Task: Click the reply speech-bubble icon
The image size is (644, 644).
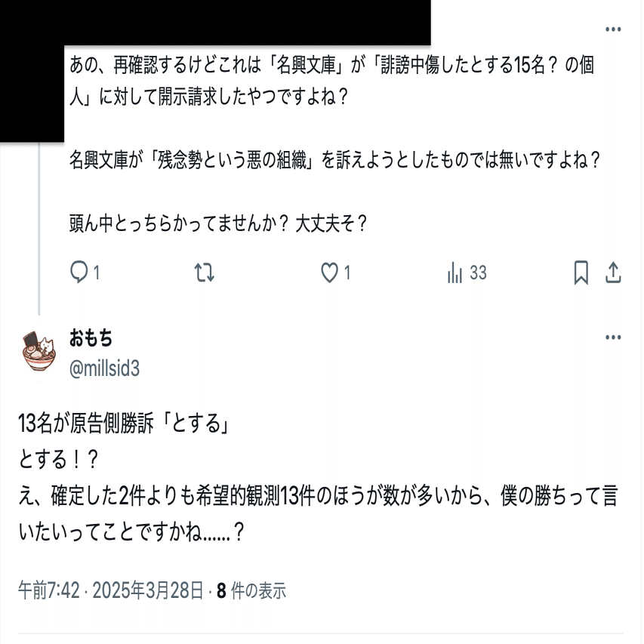Action: coord(79,273)
